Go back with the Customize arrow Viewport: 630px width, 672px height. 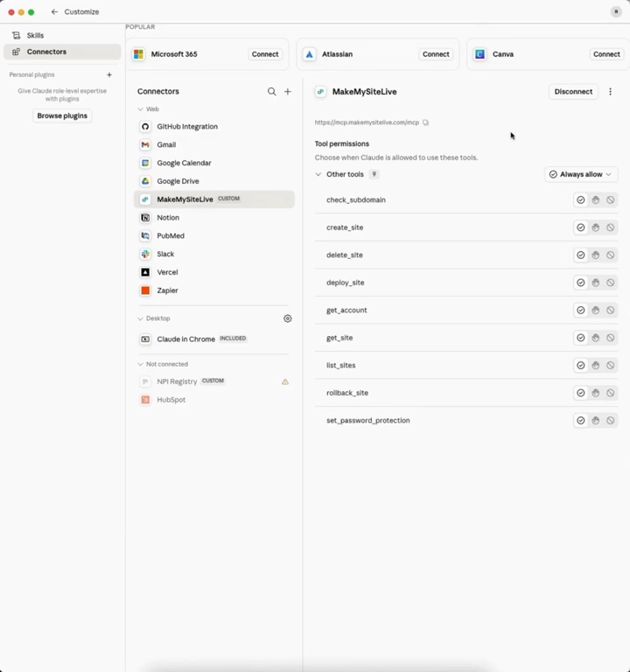pos(54,12)
